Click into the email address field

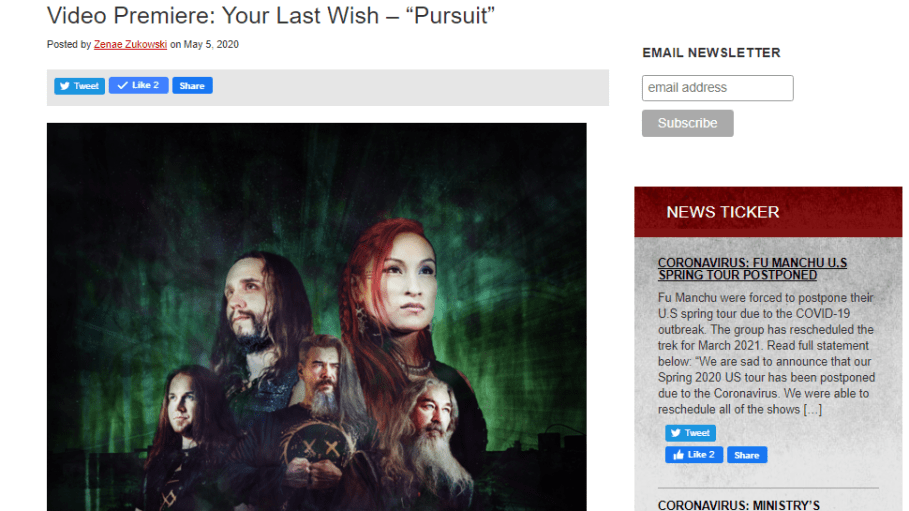coord(718,88)
